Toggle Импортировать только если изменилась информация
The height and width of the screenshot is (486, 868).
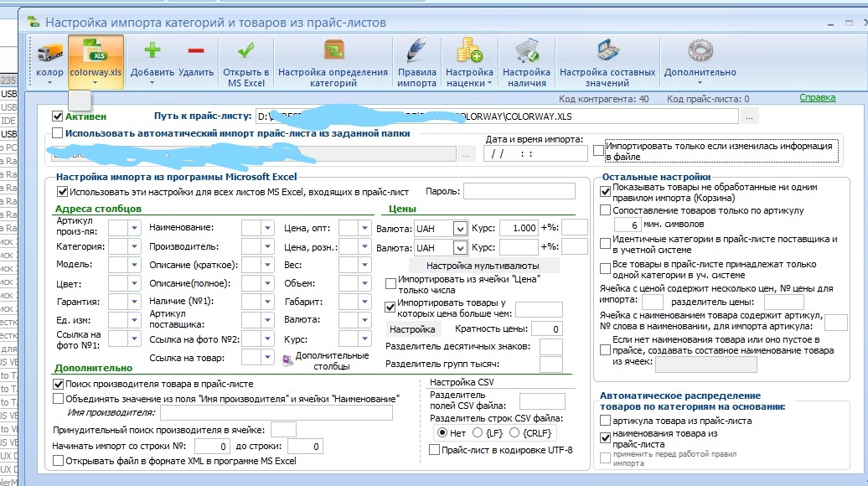pos(598,151)
